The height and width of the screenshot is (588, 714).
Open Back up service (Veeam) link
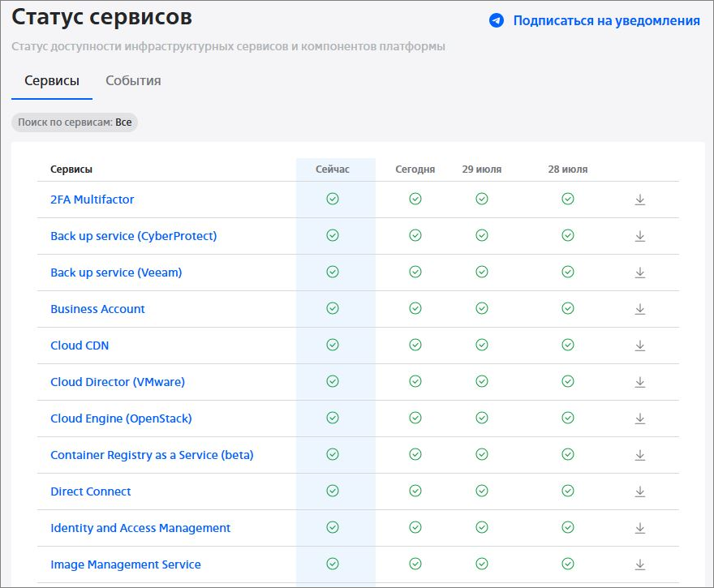tap(116, 273)
